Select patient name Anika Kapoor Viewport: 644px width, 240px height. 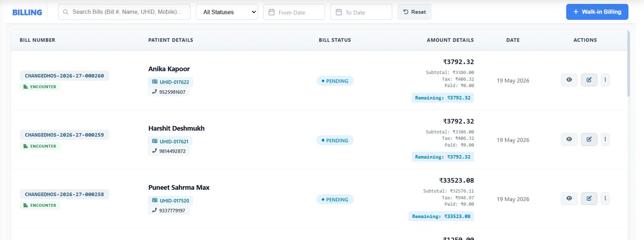click(169, 69)
